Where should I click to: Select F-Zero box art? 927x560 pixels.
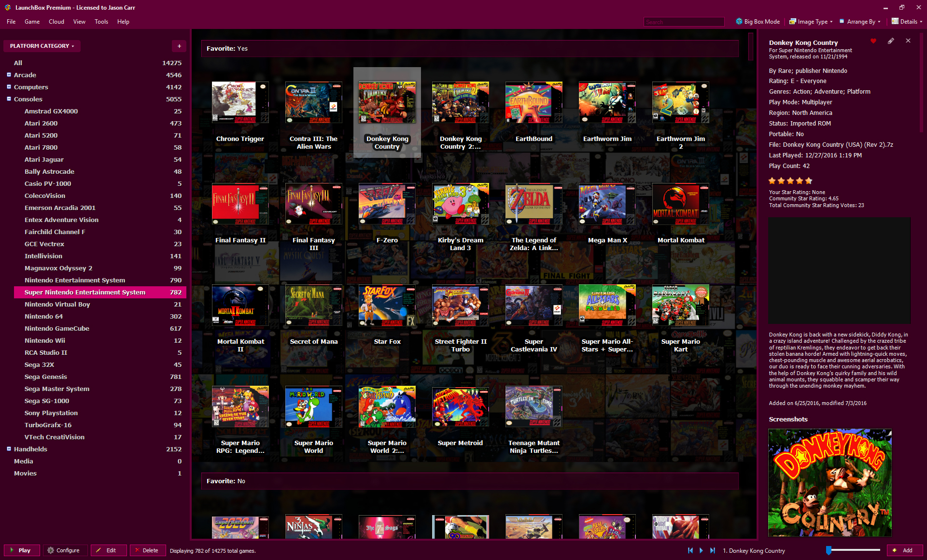point(387,204)
